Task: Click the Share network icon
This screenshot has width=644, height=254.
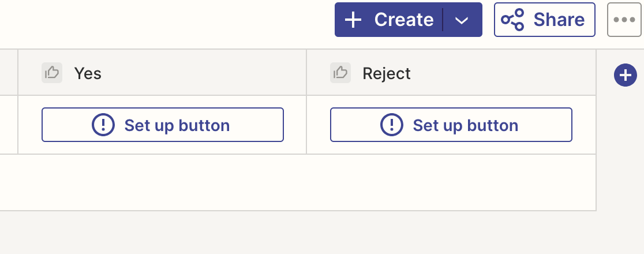Action: (x=512, y=20)
